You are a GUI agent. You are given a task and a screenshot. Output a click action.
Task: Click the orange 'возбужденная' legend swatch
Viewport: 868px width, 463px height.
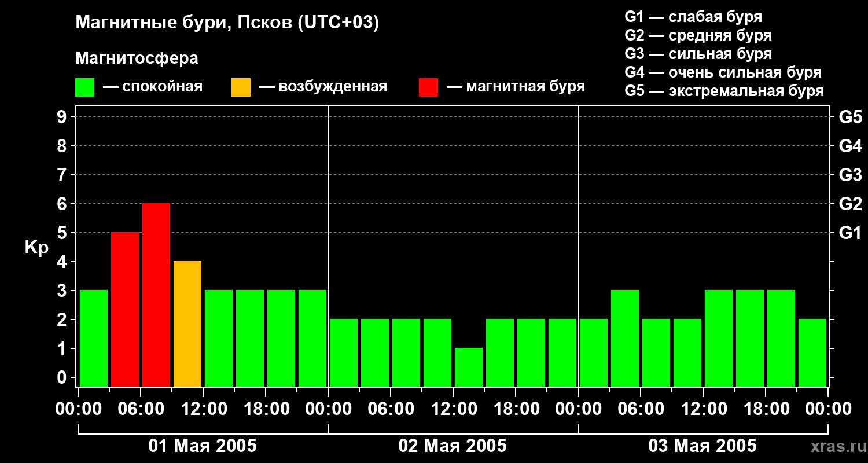tap(241, 87)
